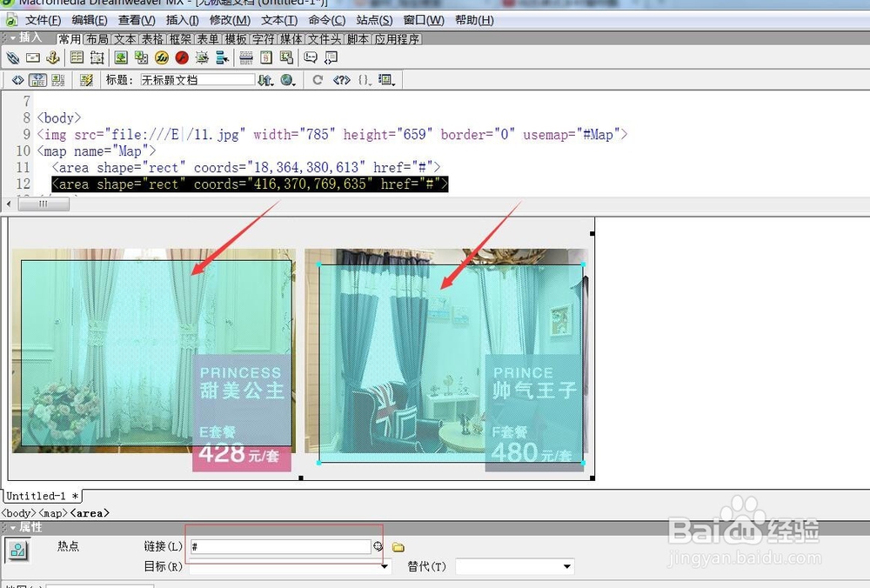
Task: Open the tag chooser icon
Action: (x=331, y=57)
